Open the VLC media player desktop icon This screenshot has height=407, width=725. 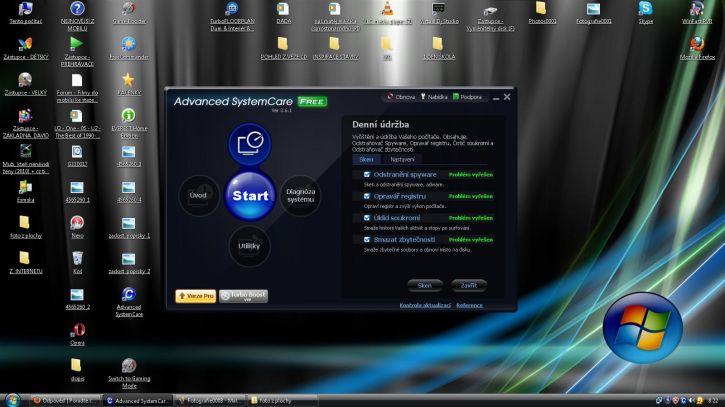[x=387, y=12]
